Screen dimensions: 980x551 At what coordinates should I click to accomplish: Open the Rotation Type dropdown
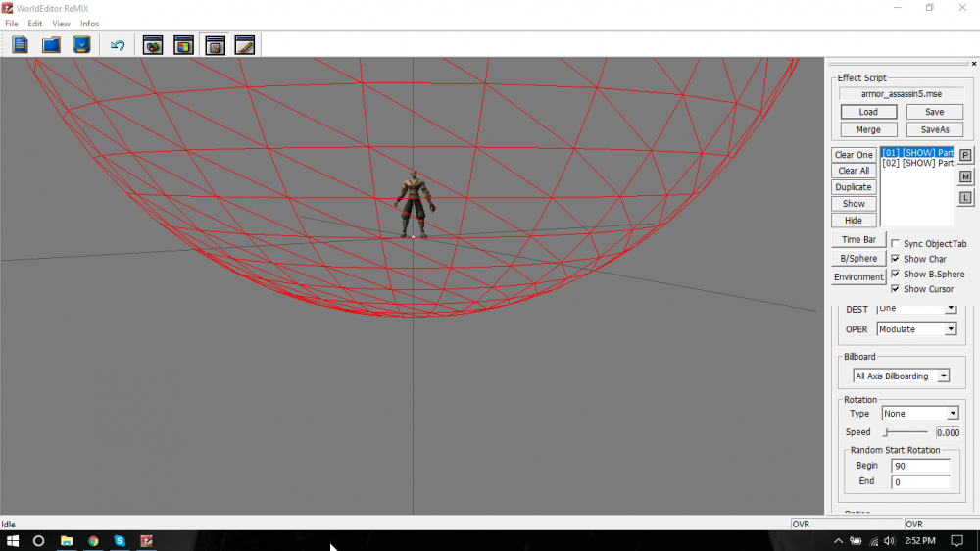point(919,414)
